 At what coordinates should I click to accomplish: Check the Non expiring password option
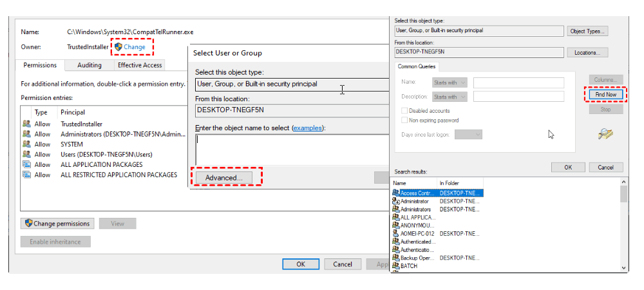coord(404,120)
